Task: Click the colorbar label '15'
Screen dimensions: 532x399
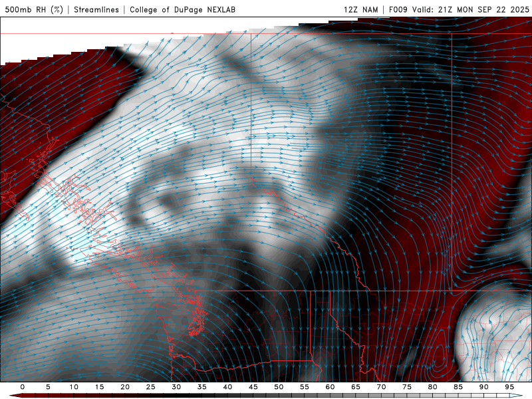Action: point(99,387)
